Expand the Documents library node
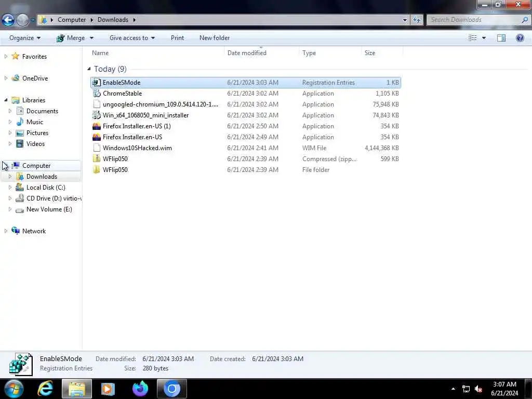The width and height of the screenshot is (532, 399). pos(10,111)
